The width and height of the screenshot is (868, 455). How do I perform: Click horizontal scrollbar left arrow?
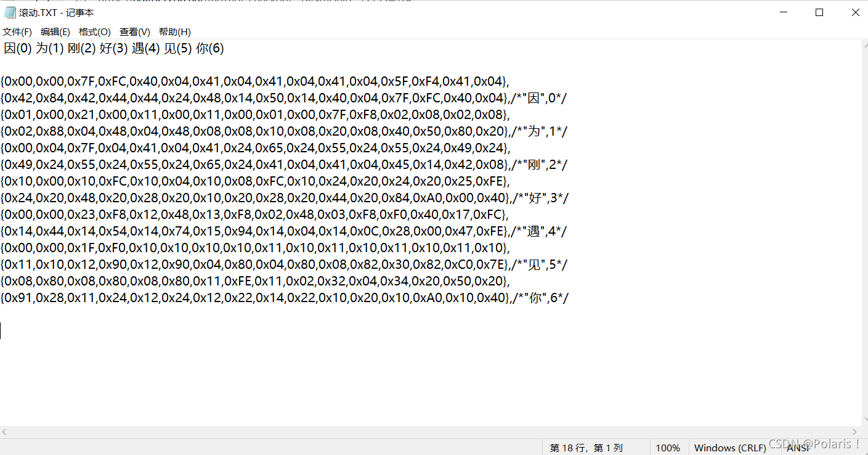tap(5, 432)
